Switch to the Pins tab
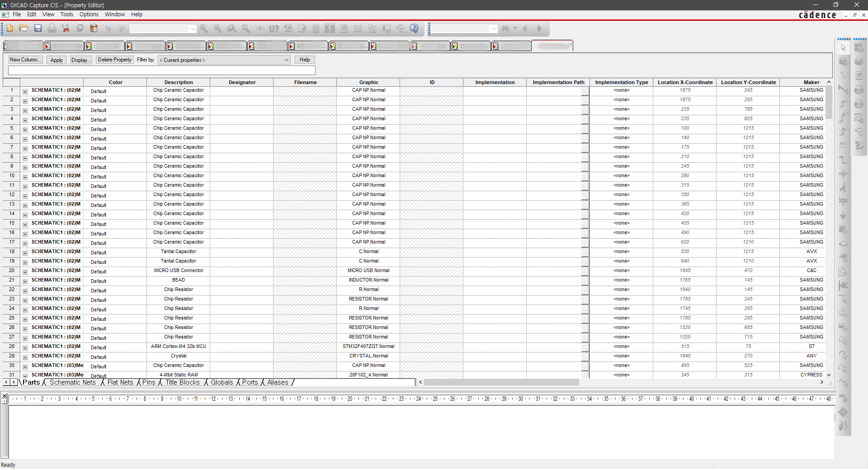Screen dimensions: 868x470 click(149, 382)
